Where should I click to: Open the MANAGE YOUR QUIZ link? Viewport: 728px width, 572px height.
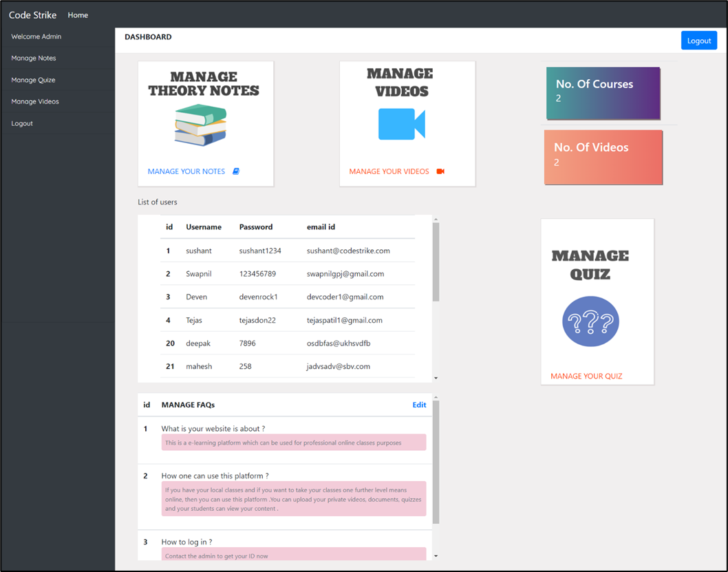[586, 376]
